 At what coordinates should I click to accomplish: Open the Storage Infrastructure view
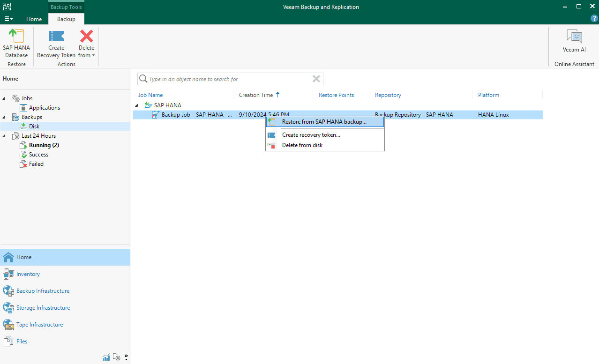tap(43, 308)
